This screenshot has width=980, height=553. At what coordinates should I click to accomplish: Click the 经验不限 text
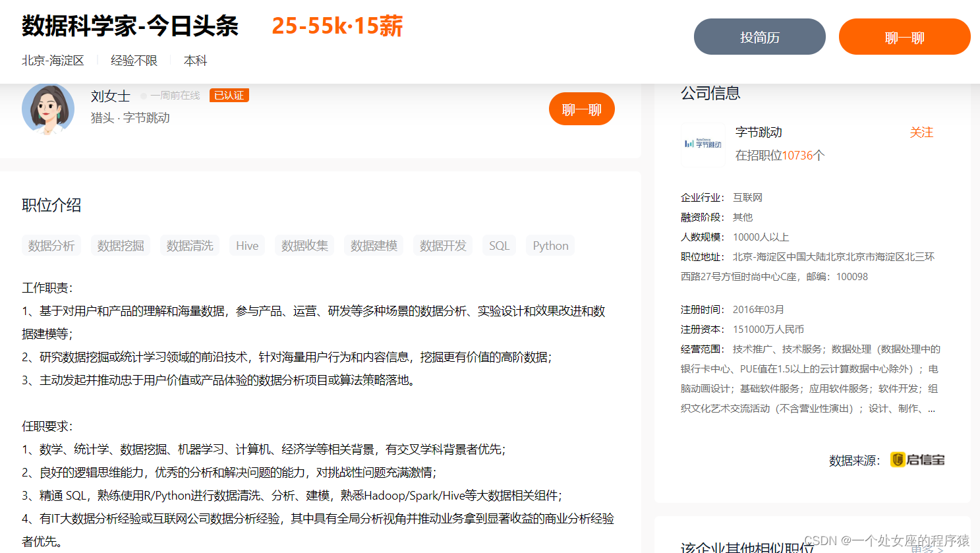[134, 61]
